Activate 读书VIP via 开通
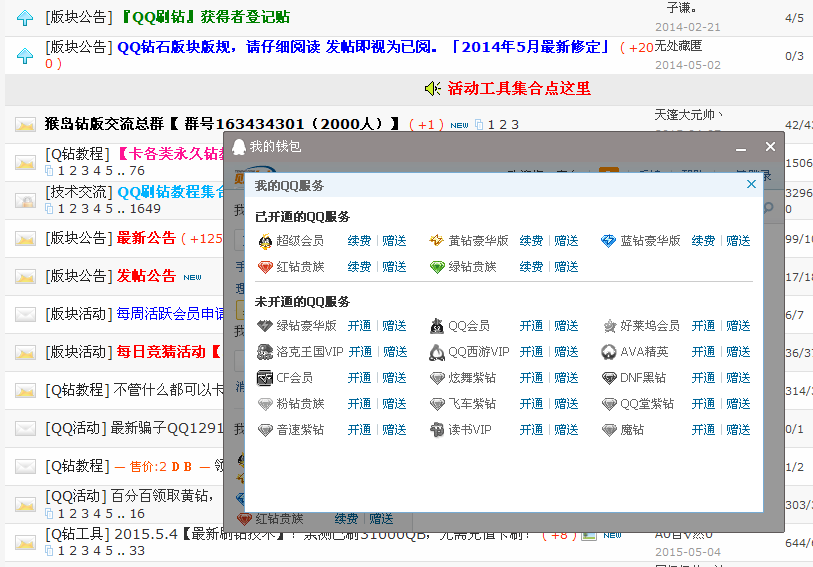The image size is (813, 567). pos(531,430)
